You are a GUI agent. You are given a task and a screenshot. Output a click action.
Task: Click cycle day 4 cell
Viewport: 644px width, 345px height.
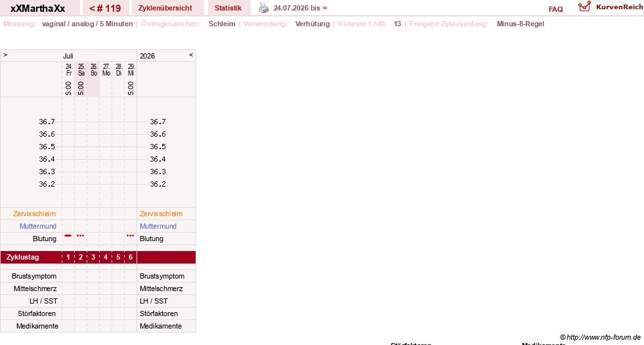tap(106, 257)
